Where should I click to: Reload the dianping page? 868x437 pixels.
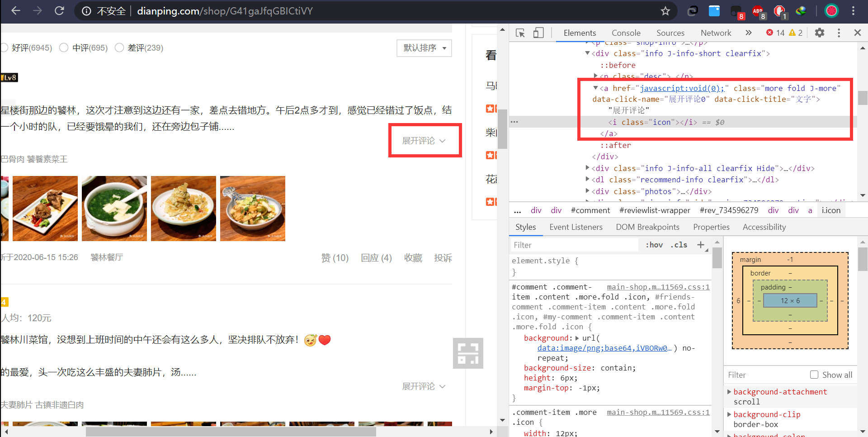click(x=59, y=11)
